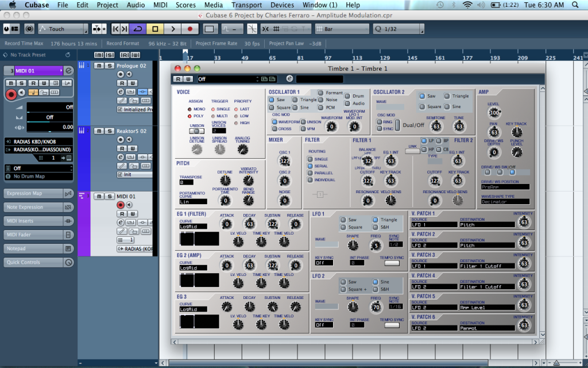Open the Scores menu
588x368 pixels.
pos(185,5)
